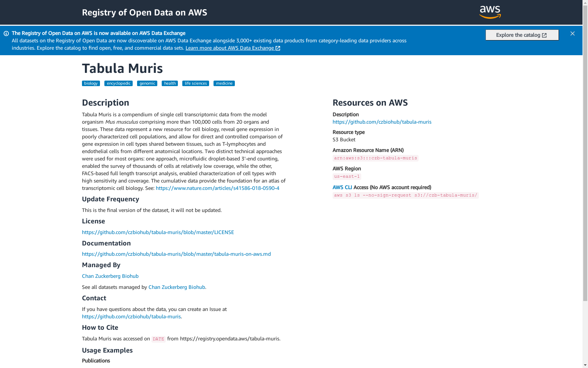
Task: Open the Nature article link
Action: click(218, 188)
